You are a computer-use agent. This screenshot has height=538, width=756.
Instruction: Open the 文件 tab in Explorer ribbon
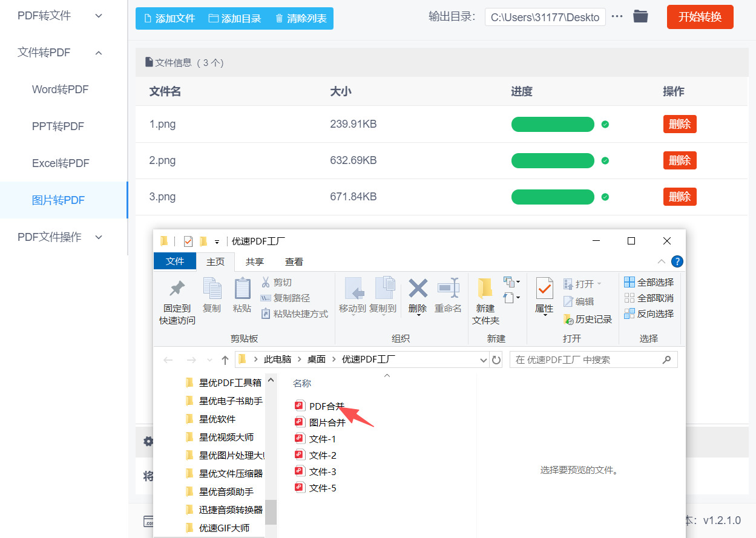[175, 261]
